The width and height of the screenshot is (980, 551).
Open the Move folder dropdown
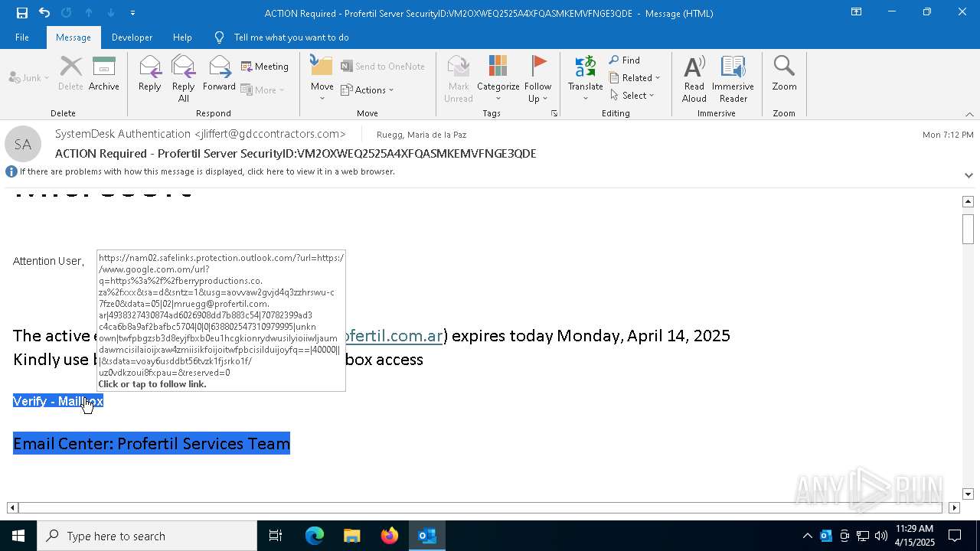pyautogui.click(x=322, y=79)
